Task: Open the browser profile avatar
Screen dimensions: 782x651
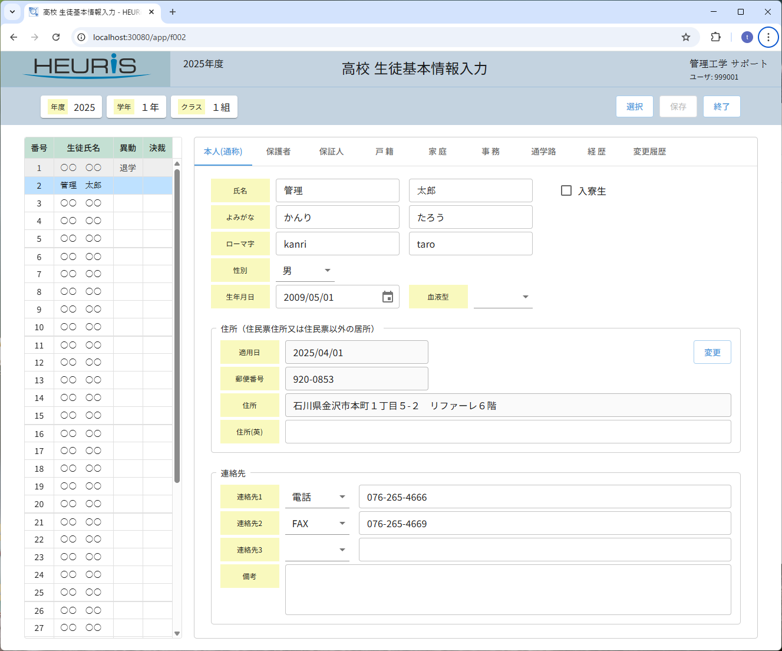Action: [x=746, y=37]
